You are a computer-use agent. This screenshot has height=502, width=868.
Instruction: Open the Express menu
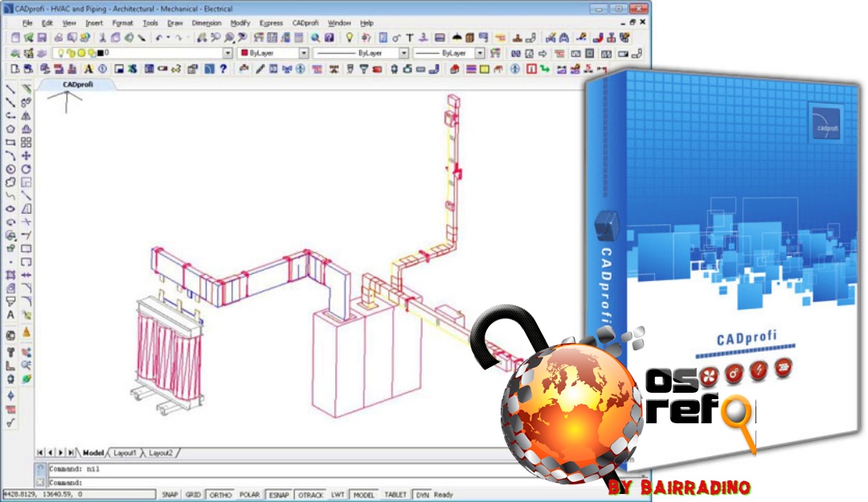tap(272, 23)
